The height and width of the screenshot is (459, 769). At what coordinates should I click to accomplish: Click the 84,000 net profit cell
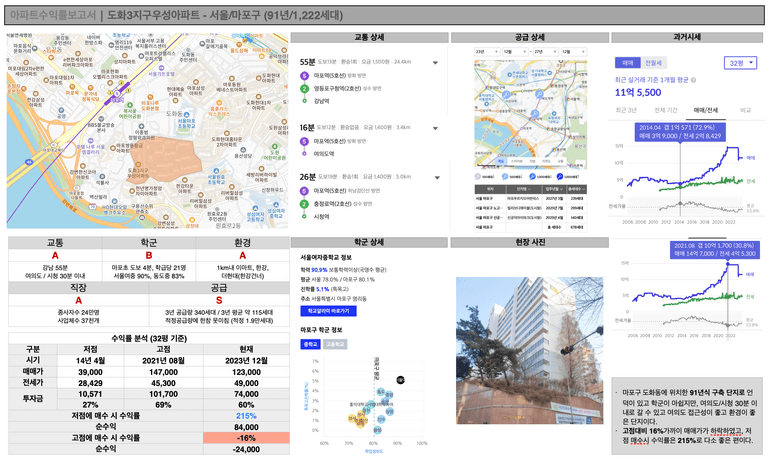(246, 427)
